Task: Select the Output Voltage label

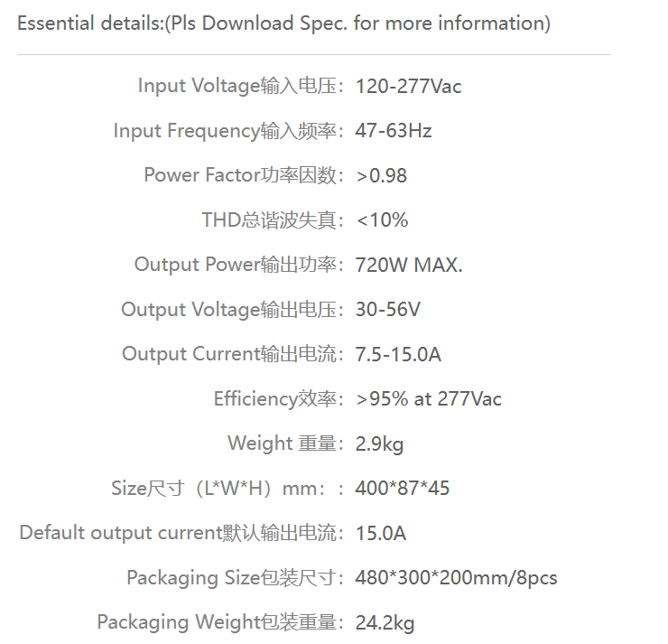Action: [x=233, y=310]
